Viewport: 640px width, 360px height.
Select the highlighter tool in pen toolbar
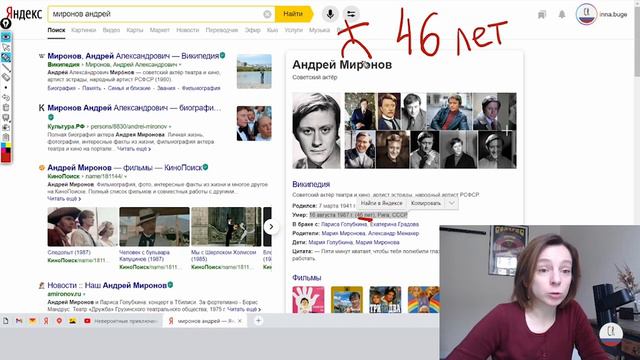coord(6,58)
